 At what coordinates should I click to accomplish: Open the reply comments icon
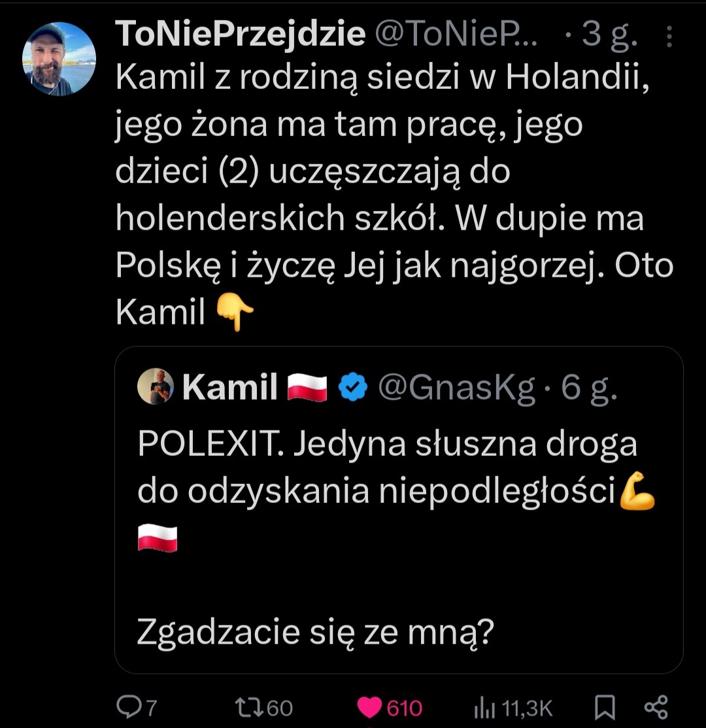tap(127, 708)
